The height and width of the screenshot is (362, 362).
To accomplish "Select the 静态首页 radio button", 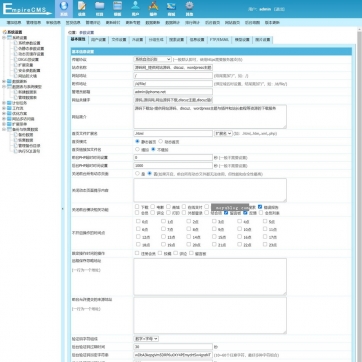I will [137, 142].
